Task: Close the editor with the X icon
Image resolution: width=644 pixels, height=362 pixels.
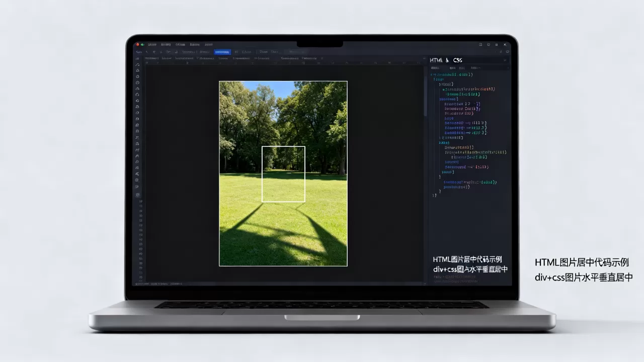Action: coord(505,45)
